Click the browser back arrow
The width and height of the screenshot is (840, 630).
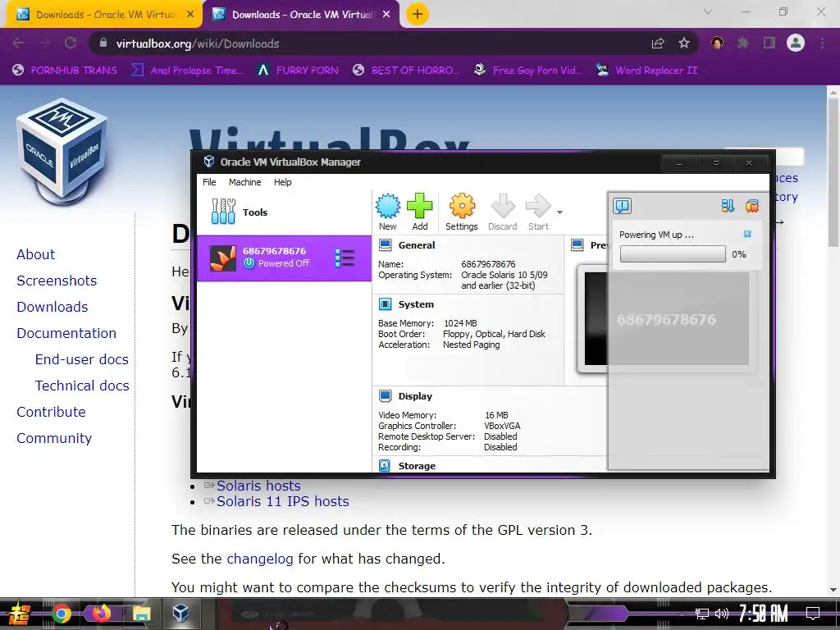(x=18, y=43)
